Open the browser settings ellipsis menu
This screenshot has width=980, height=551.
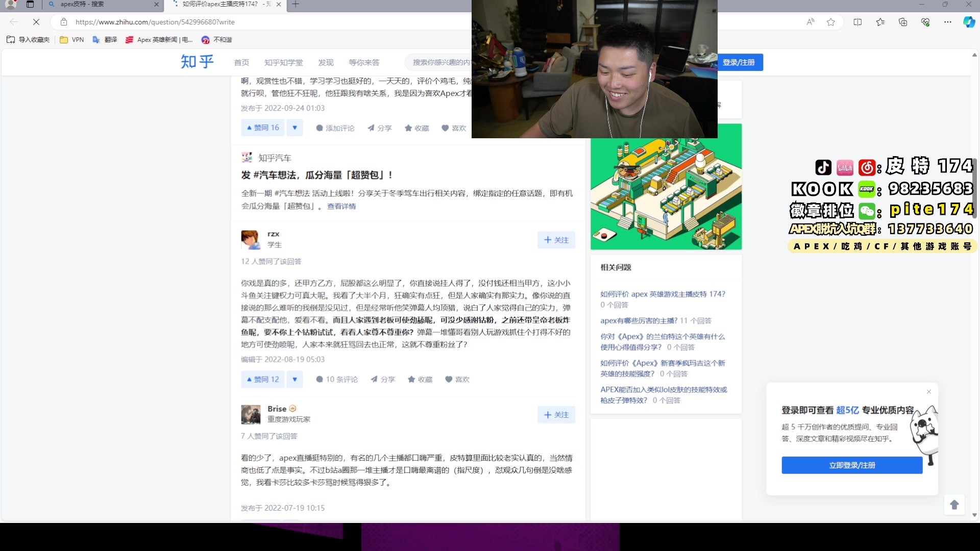(x=948, y=22)
